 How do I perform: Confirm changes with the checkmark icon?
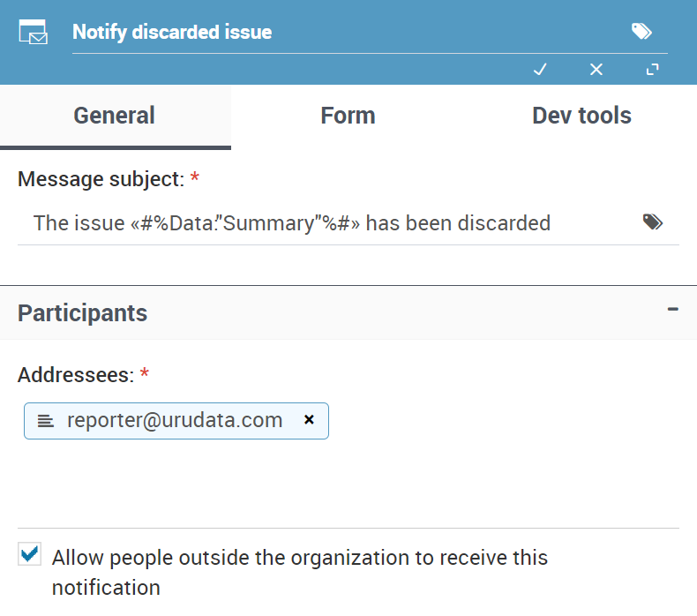pos(540,70)
